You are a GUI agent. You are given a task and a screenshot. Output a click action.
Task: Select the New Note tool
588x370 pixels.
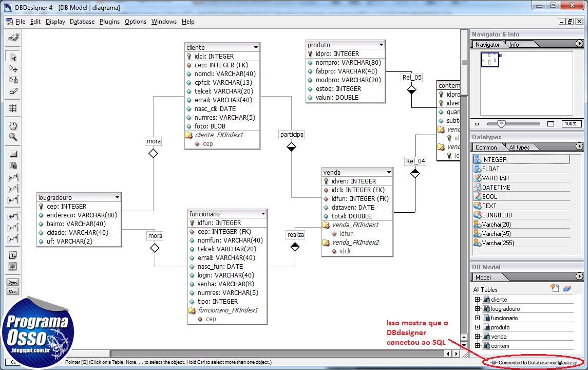13,255
